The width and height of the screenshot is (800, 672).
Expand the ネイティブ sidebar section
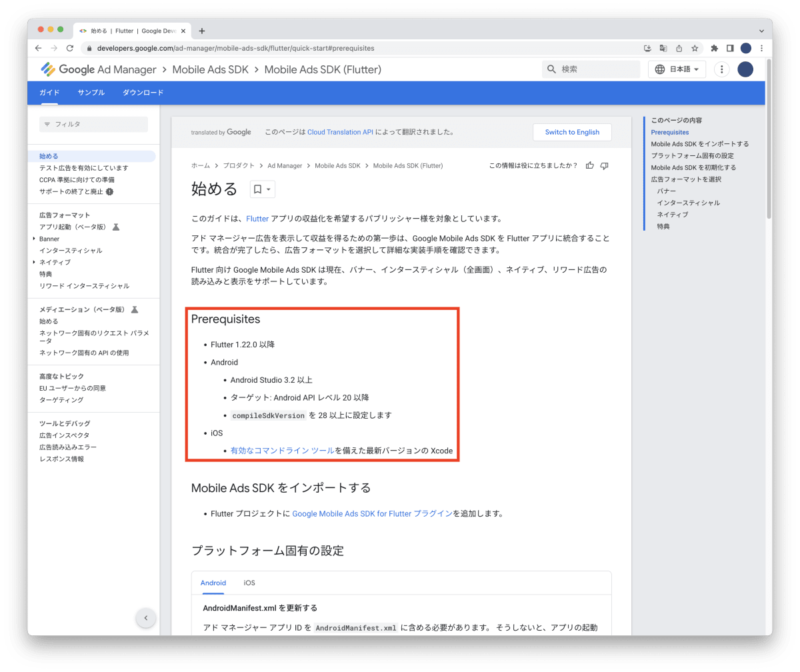[34, 262]
